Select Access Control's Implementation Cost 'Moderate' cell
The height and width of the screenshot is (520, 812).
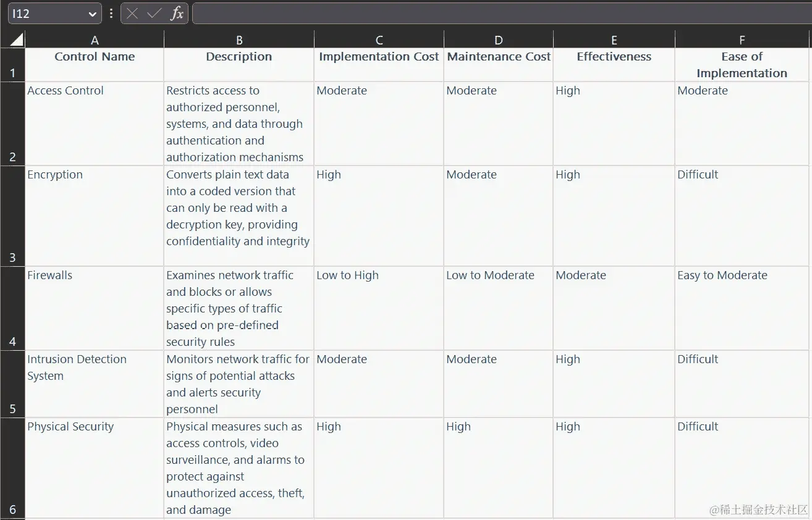coord(379,124)
